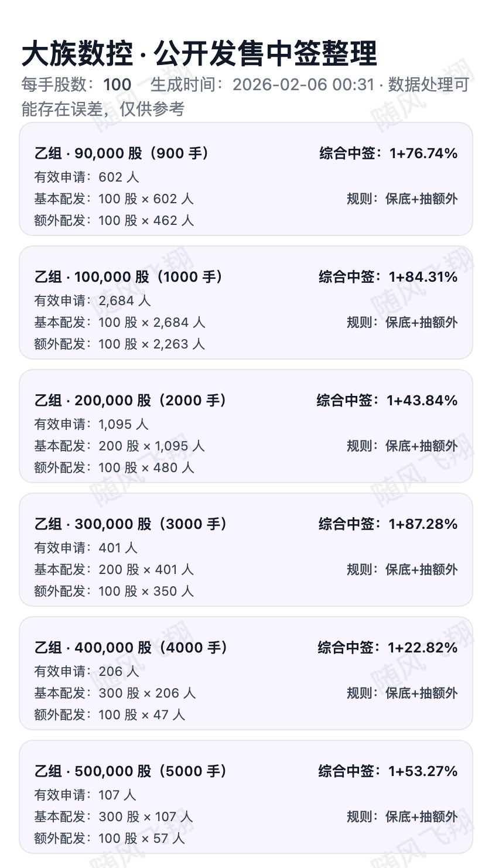This screenshot has width=492, height=868.
Task: Click the 综合中签 1+84.31% value
Action: point(388,277)
